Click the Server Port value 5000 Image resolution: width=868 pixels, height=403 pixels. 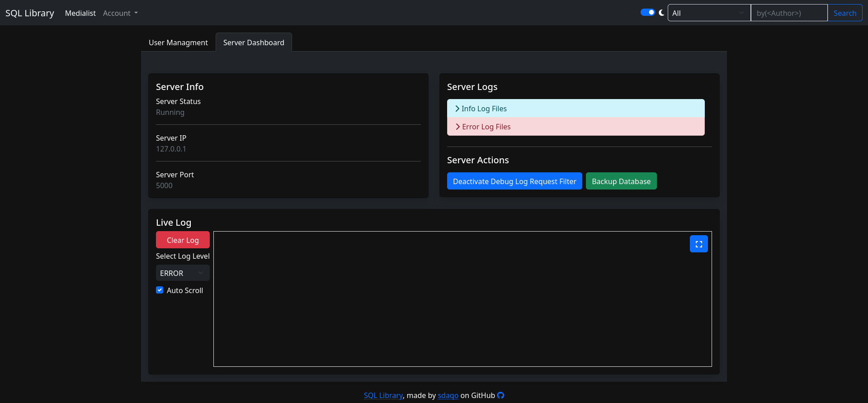tap(164, 185)
